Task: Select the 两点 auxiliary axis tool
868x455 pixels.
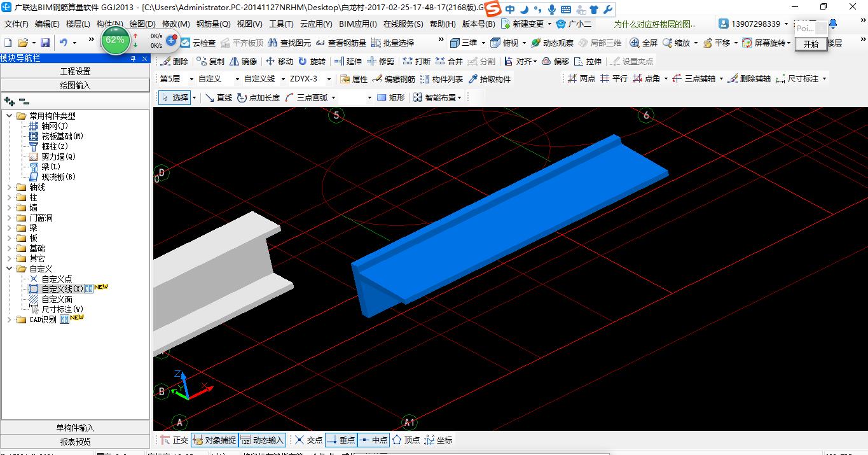Action: point(582,79)
